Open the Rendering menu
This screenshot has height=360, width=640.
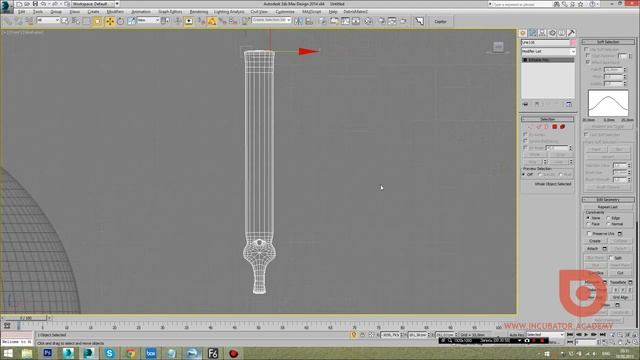[x=199, y=12]
